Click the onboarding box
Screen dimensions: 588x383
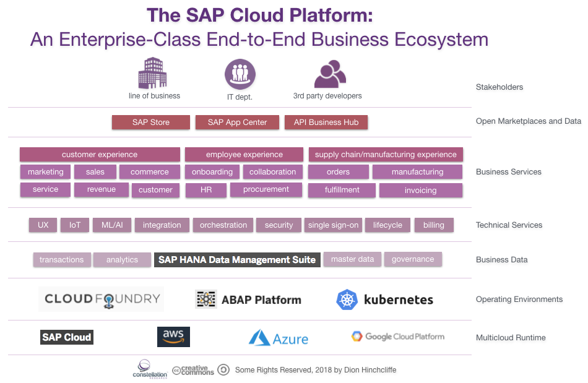coord(212,171)
